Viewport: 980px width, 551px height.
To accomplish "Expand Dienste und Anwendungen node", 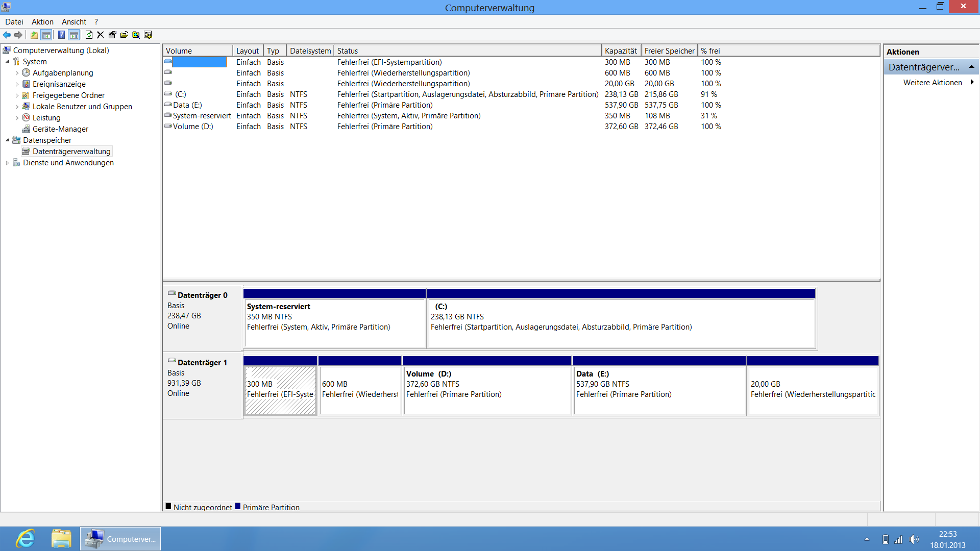I will click(7, 163).
